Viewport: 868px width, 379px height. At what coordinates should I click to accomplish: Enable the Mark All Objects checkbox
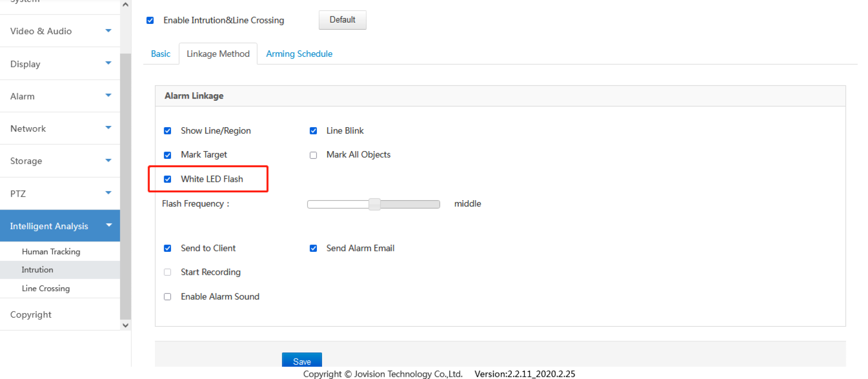313,155
